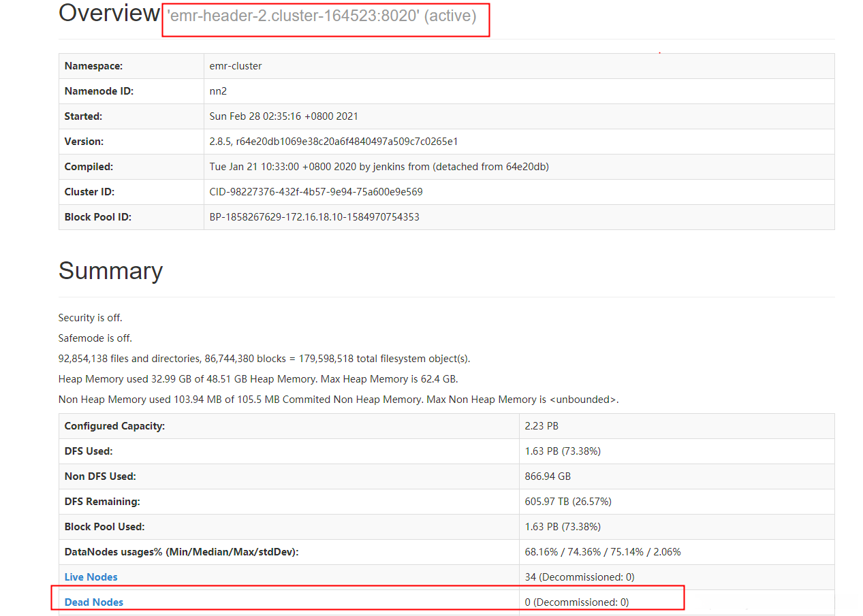Screen dimensions: 863x616
Task: Click the Namenode ID label
Action: coord(99,91)
